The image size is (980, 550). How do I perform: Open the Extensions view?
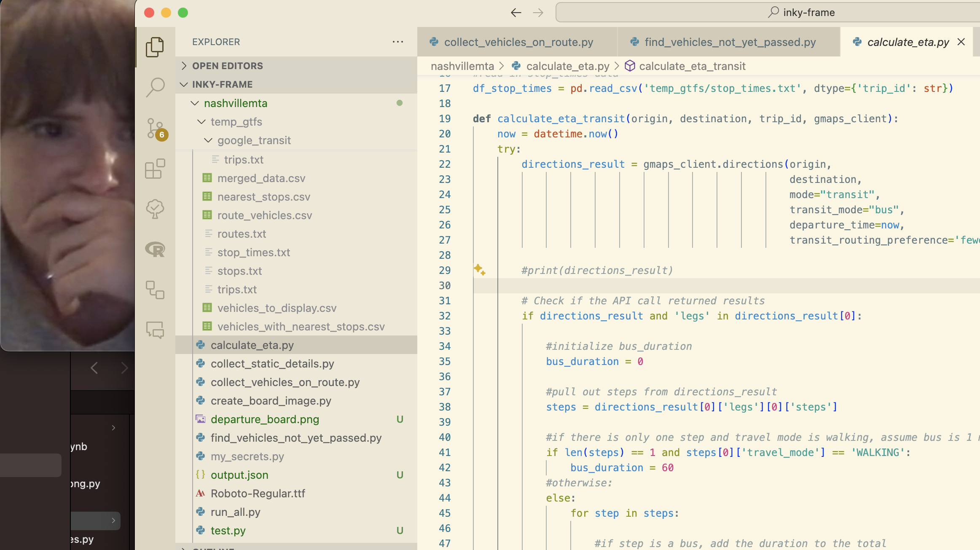tap(155, 169)
